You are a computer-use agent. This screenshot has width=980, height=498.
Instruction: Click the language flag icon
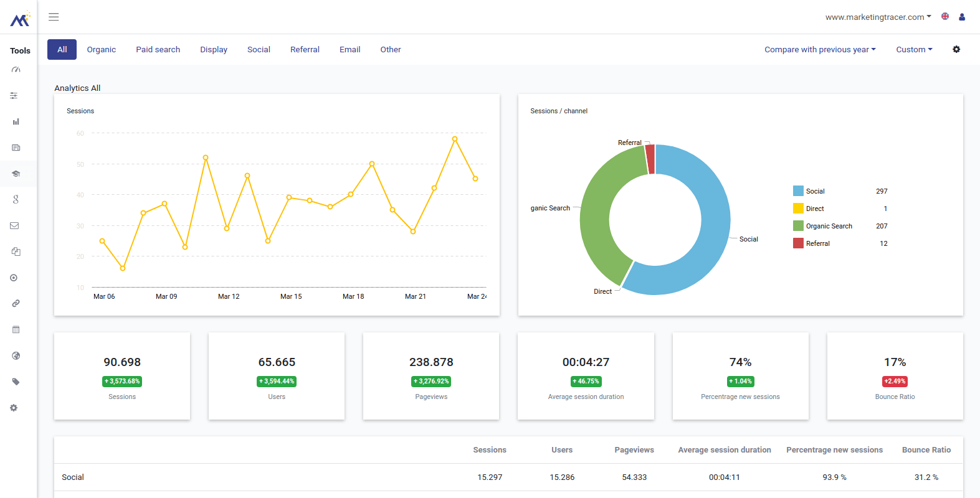[x=945, y=16]
